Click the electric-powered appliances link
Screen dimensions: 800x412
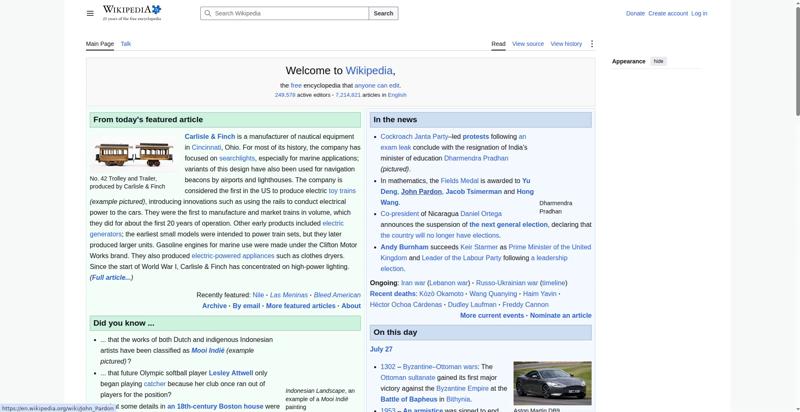pos(233,256)
